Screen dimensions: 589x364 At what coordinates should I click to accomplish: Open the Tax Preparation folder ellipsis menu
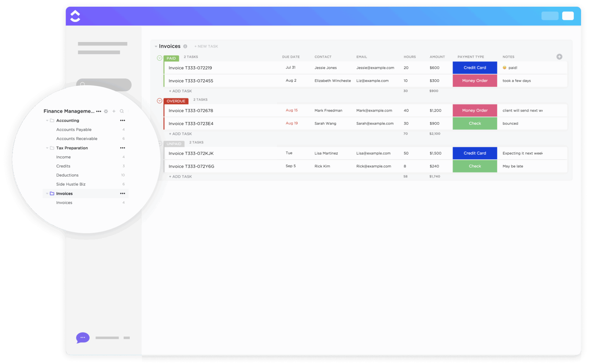(x=122, y=148)
